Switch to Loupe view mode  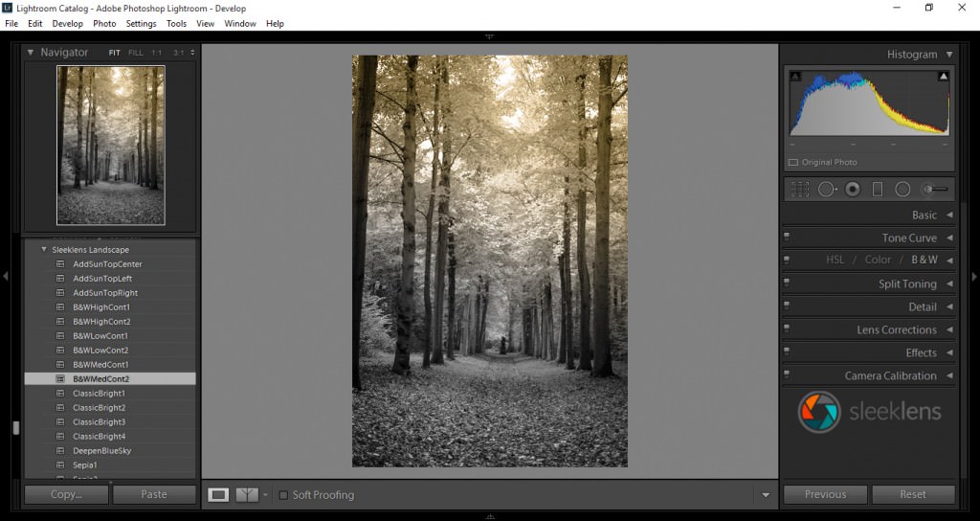pos(218,495)
